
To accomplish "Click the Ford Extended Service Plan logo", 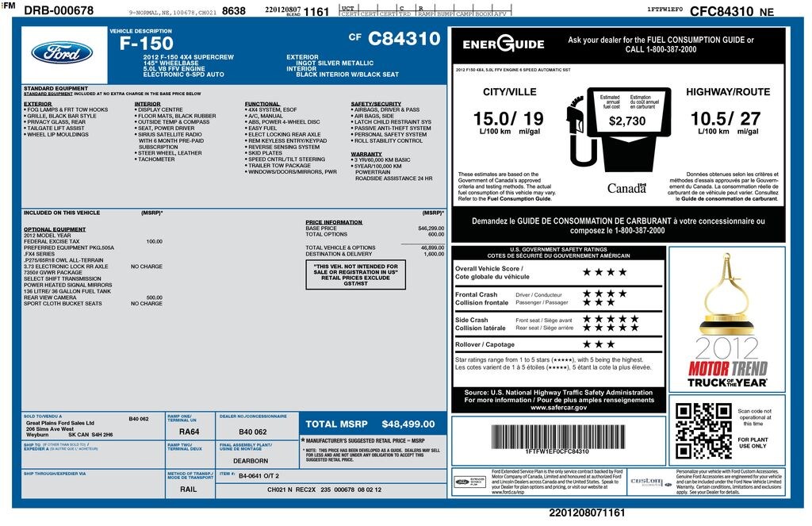I will 470,482.
